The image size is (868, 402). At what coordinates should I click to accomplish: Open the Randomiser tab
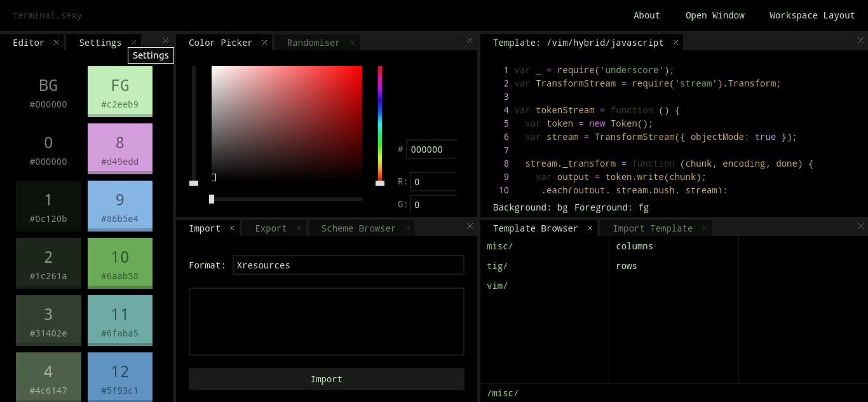313,43
